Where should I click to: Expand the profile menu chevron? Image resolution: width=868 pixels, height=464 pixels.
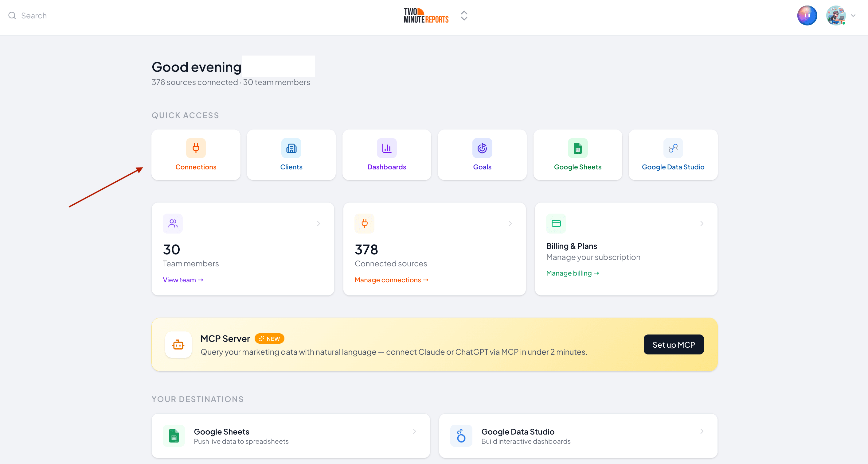pyautogui.click(x=853, y=15)
